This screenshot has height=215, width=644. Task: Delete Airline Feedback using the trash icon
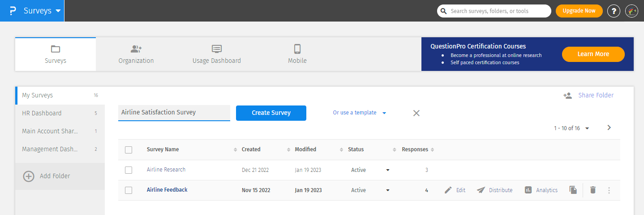[593, 190]
